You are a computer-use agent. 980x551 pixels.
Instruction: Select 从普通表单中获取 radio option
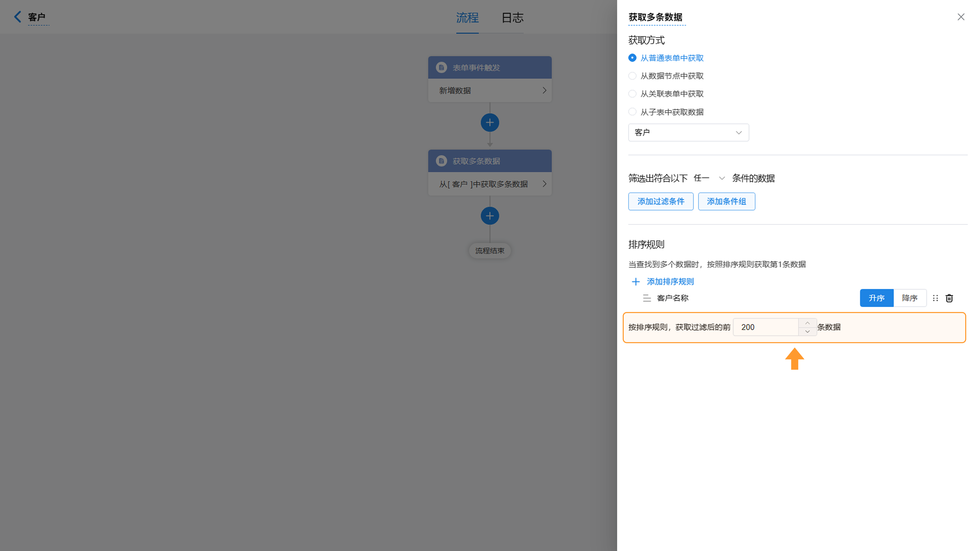pos(632,58)
